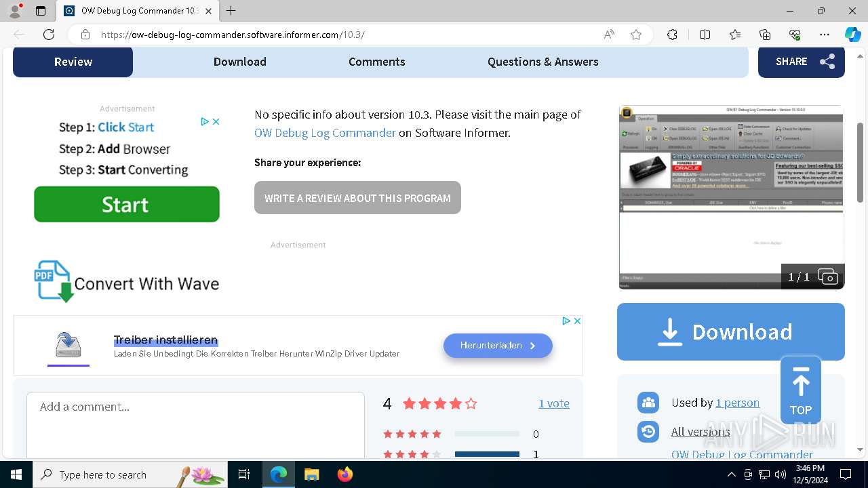Open Copilot sidebar

[852, 35]
